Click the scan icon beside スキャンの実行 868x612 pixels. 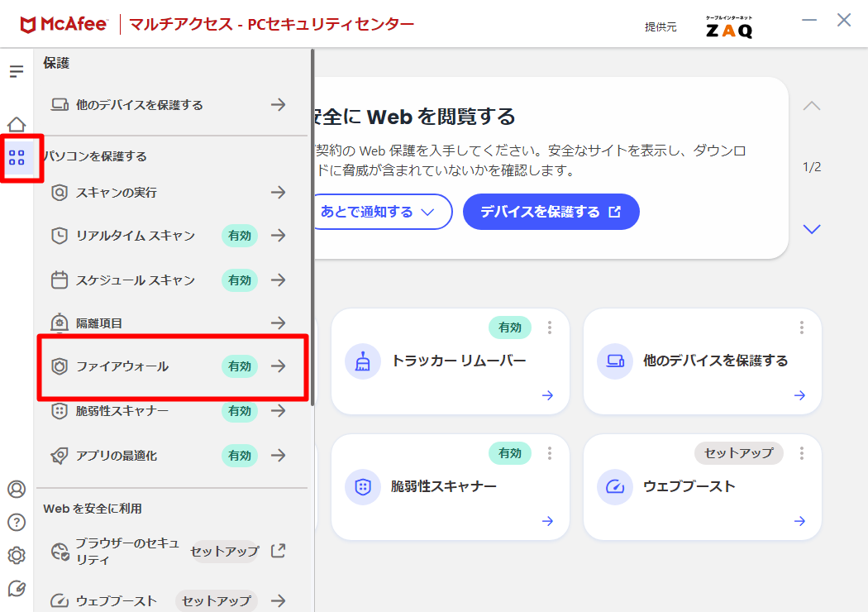pos(60,193)
